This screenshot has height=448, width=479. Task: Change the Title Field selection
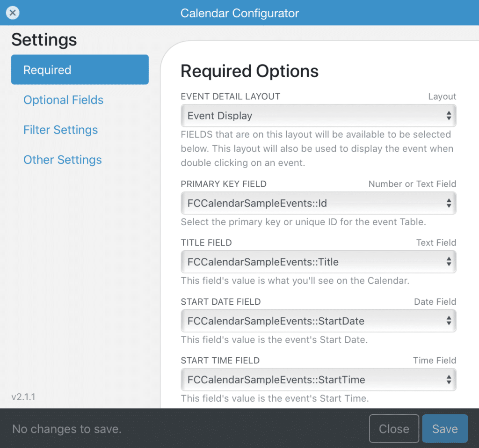tap(319, 262)
